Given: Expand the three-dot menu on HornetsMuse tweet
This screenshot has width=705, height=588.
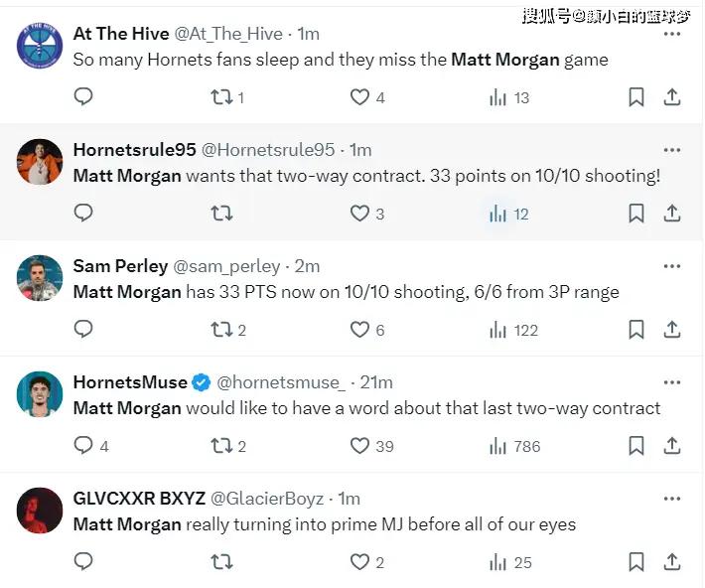Looking at the screenshot, I should point(672,382).
